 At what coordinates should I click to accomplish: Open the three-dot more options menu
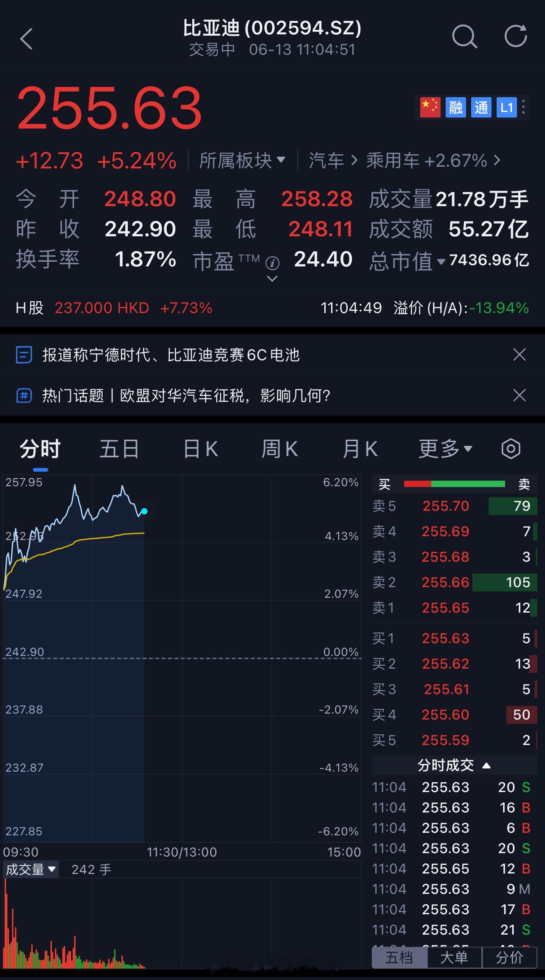click(x=524, y=107)
